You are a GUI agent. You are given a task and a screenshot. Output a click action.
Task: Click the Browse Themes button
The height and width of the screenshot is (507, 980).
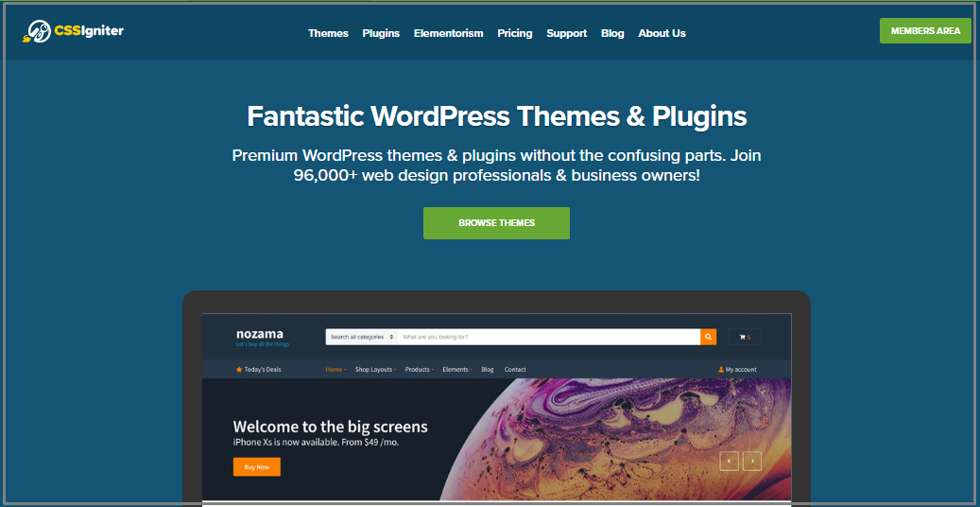[496, 223]
